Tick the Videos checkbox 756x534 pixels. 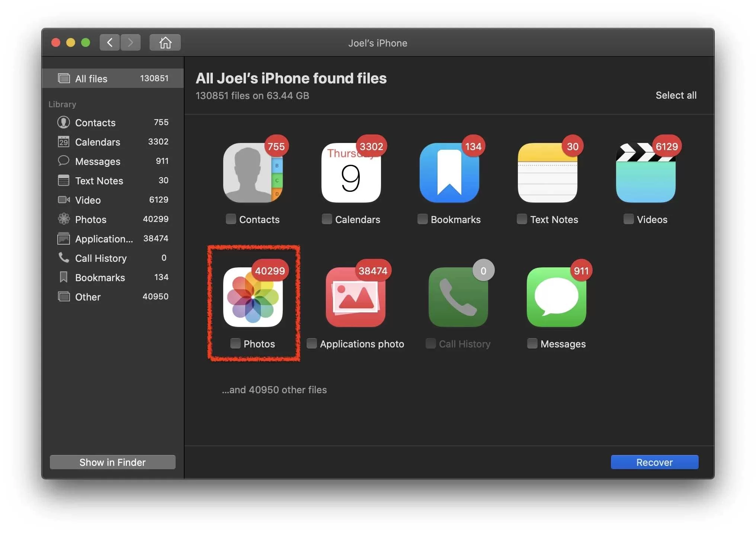(x=629, y=219)
